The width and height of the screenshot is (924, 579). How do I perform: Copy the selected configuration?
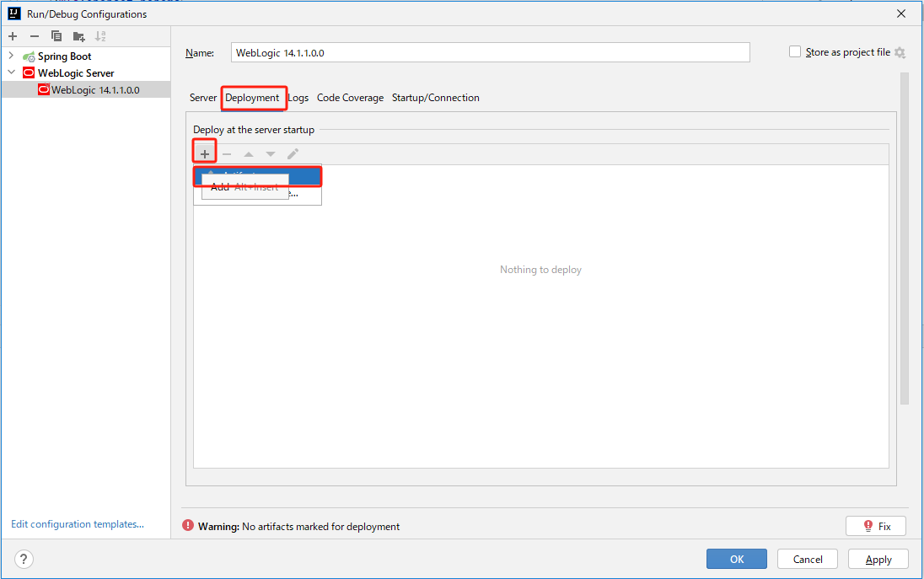[x=56, y=36]
